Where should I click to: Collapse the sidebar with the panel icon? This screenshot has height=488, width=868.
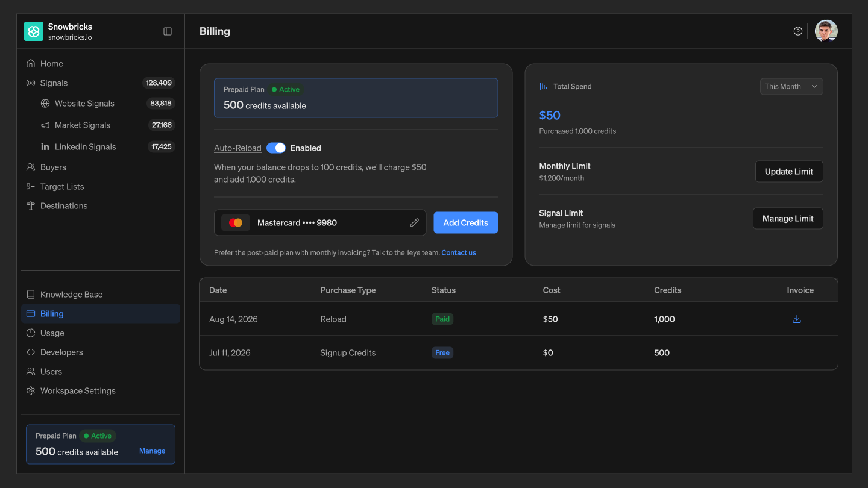[x=168, y=31]
